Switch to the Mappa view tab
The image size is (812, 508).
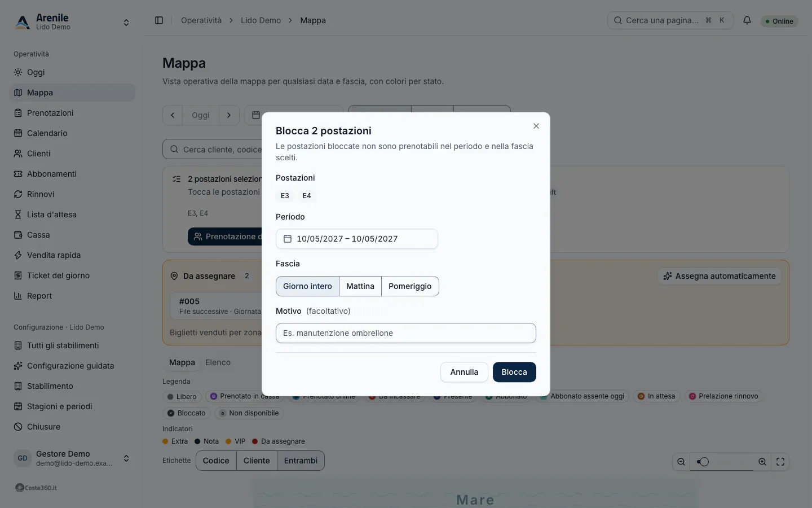(182, 362)
